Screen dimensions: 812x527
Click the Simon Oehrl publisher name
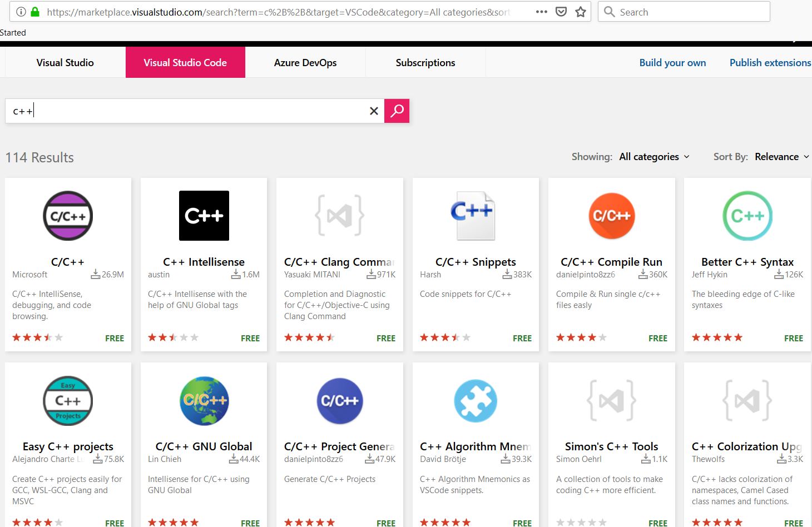click(579, 459)
